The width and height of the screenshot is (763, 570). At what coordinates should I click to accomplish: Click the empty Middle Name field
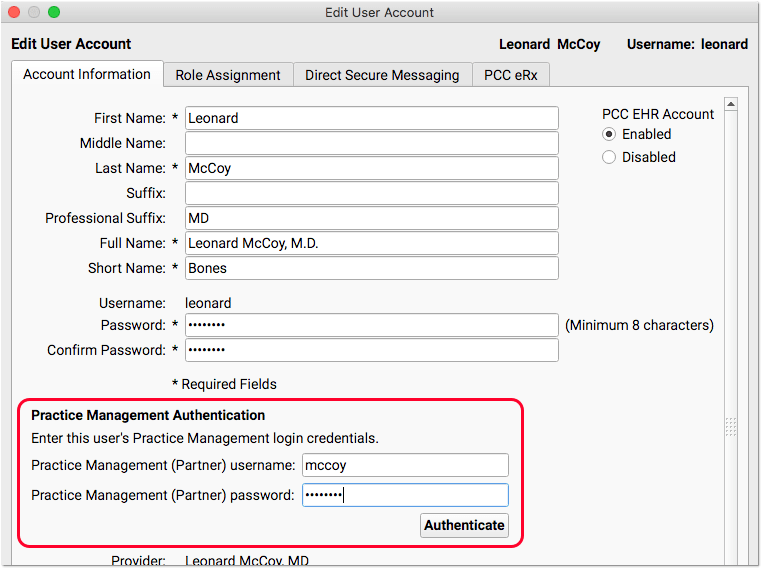(371, 143)
